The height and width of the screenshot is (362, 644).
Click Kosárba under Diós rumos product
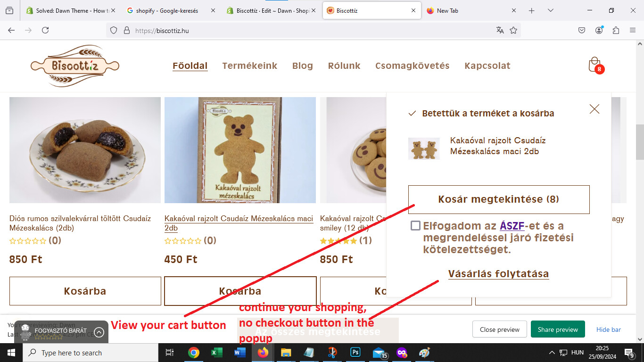[85, 291]
